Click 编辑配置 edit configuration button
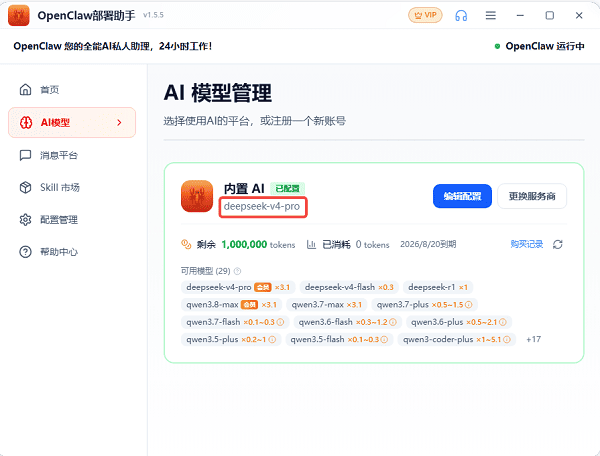Image resolution: width=600 pixels, height=456 pixels. tap(462, 196)
